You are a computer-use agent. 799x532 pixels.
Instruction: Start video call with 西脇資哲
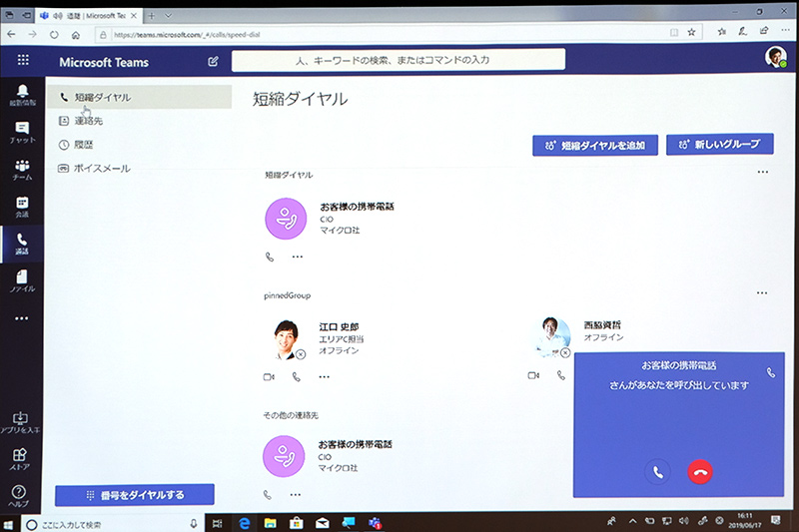pos(533,375)
